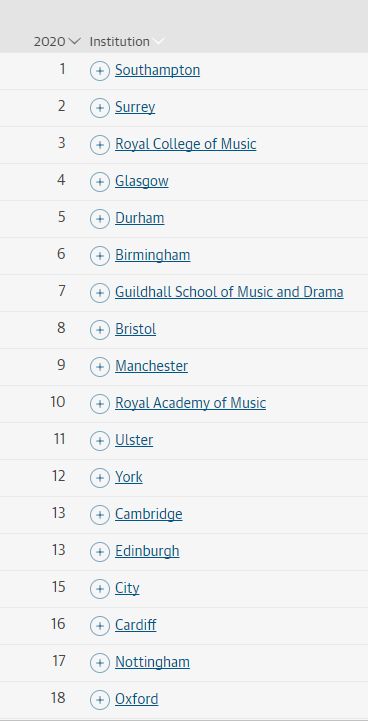Screen dimensions: 368x722
Task: Expand the Durham entry
Action: pos(99,219)
